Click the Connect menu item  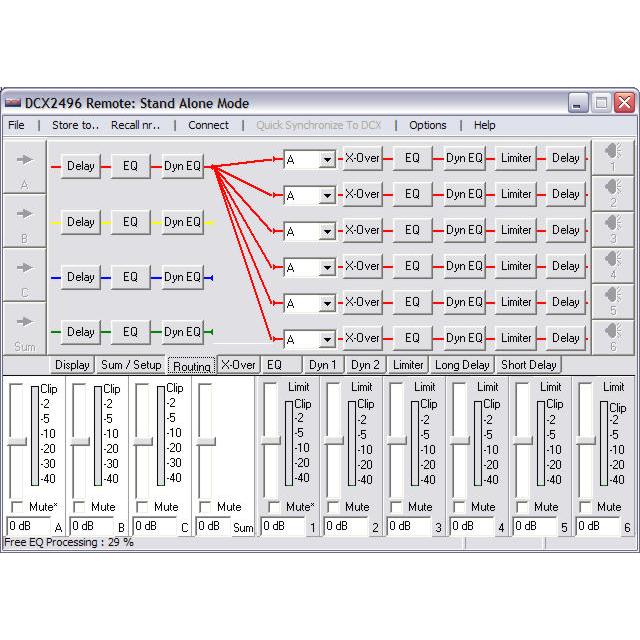[x=208, y=125]
